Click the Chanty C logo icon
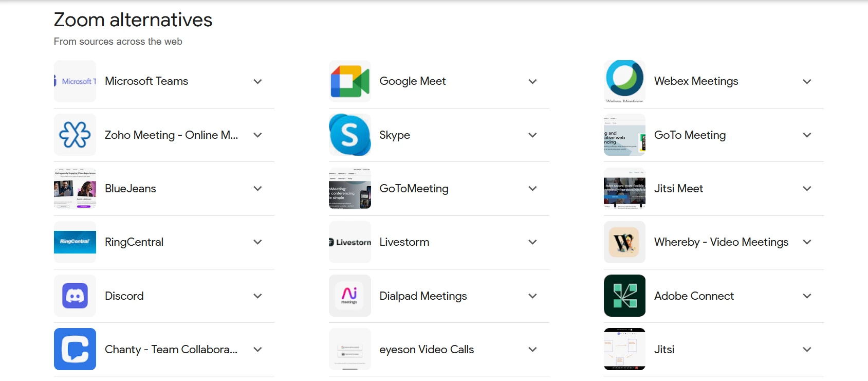This screenshot has width=868, height=381. [75, 349]
